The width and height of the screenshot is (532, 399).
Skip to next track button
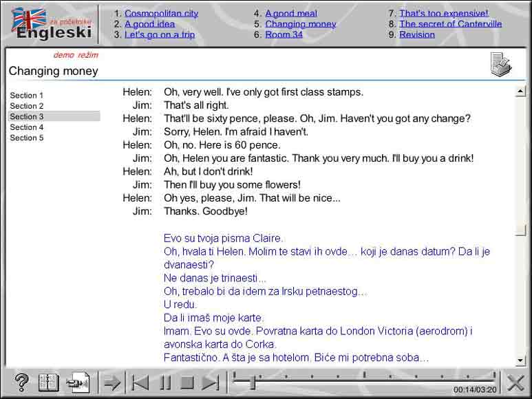pyautogui.click(x=211, y=383)
